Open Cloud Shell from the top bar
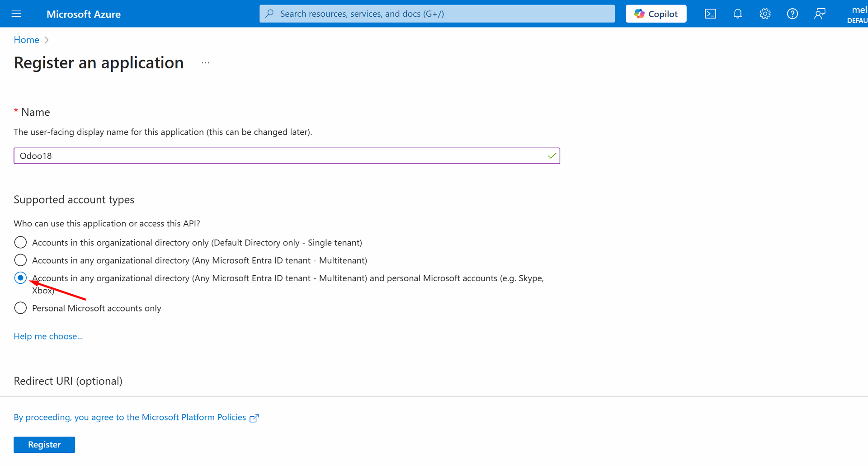The height and width of the screenshot is (466, 868). [x=710, y=14]
